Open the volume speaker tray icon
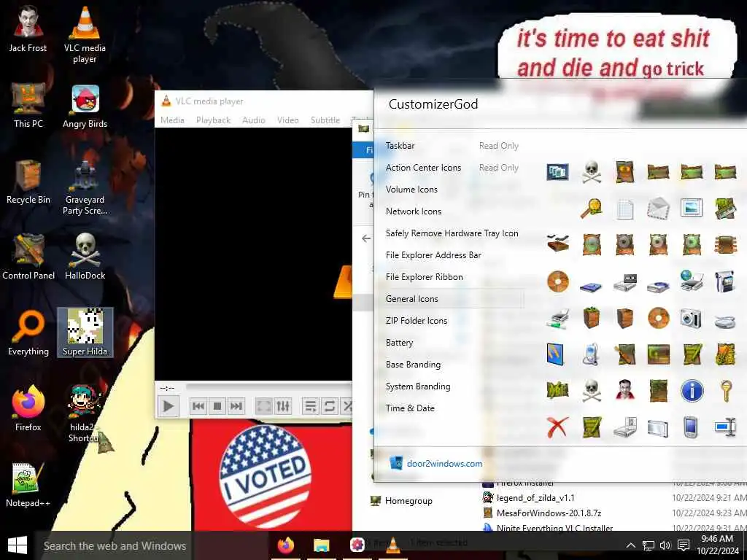 pos(665,545)
